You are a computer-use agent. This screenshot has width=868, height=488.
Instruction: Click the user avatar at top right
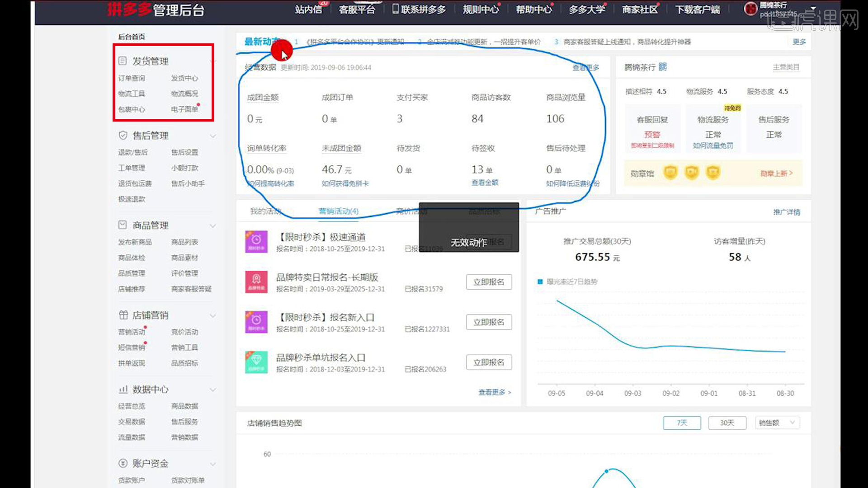(x=750, y=9)
